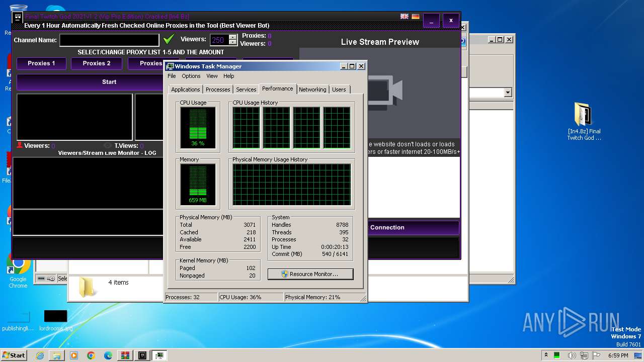Click the Resource Monitor button

coord(310,274)
